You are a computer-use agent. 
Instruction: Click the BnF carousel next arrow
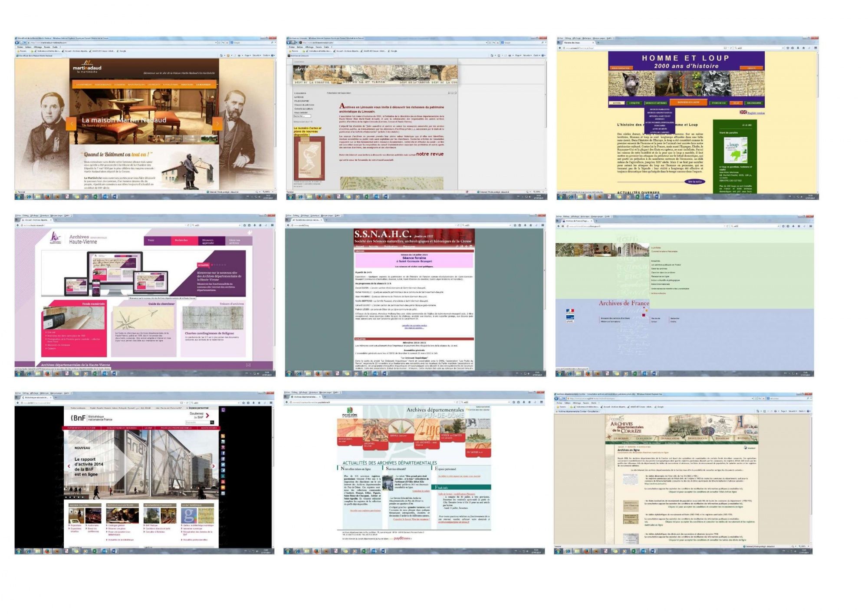click(x=214, y=466)
